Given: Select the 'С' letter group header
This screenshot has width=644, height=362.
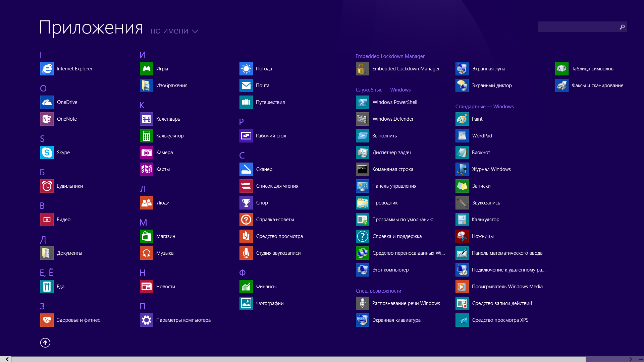Looking at the screenshot, I should pyautogui.click(x=242, y=155).
